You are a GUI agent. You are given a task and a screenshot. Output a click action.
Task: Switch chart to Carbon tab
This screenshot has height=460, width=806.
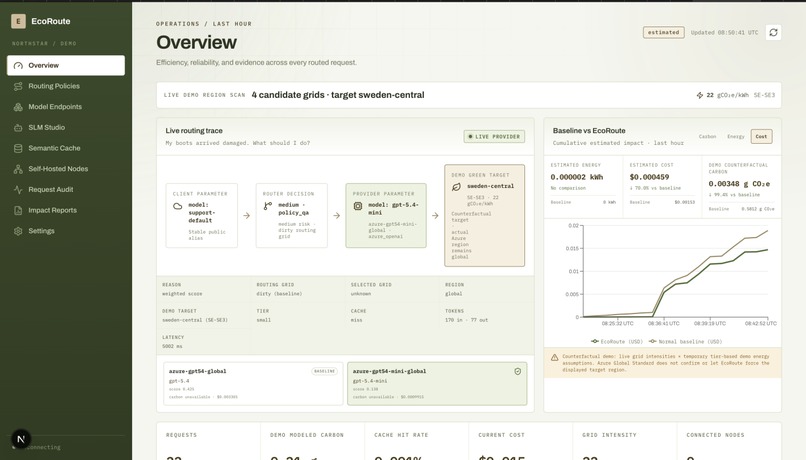(x=707, y=136)
